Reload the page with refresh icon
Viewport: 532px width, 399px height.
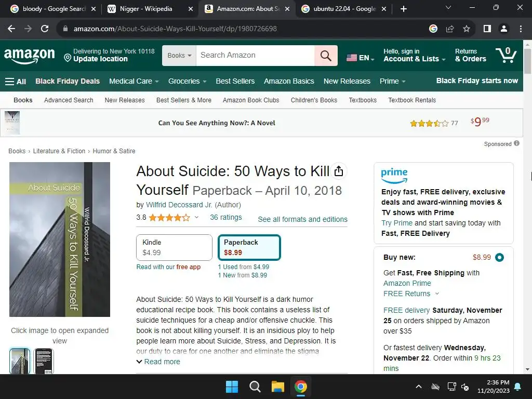click(45, 29)
